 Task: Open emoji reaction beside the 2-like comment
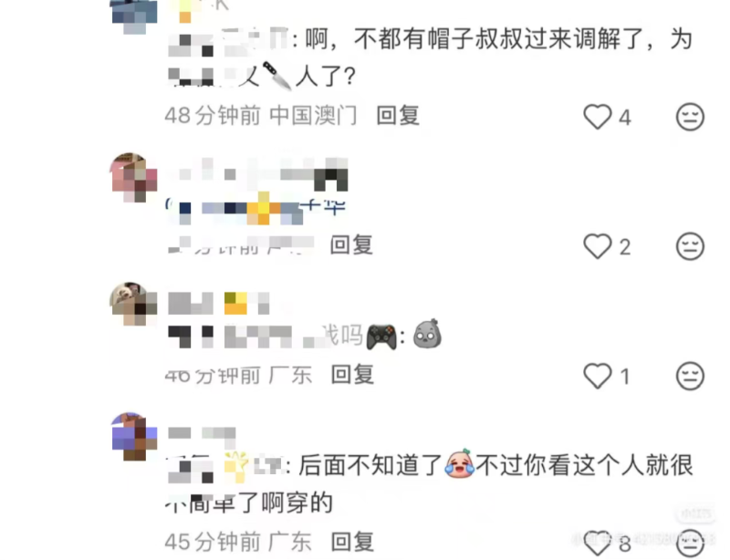(x=690, y=246)
